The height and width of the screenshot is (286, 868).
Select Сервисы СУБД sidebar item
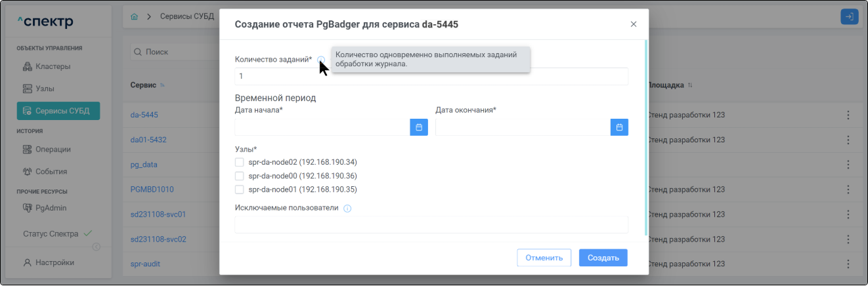(x=58, y=111)
